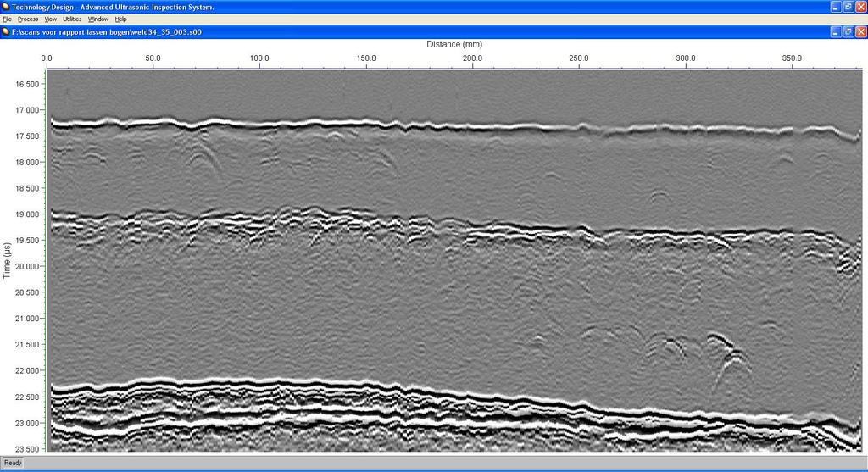Click the 20.500 time tick label
The height and width of the screenshot is (472, 868).
pyautogui.click(x=28, y=292)
